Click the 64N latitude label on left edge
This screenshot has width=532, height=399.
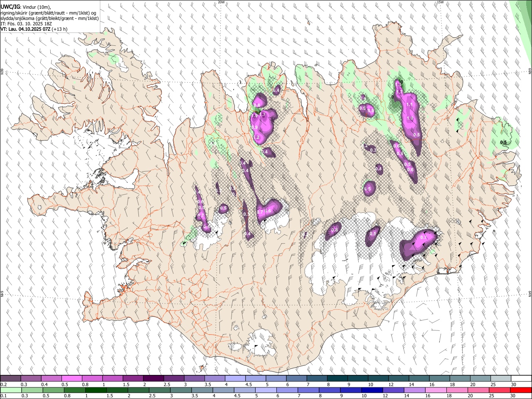(2, 294)
